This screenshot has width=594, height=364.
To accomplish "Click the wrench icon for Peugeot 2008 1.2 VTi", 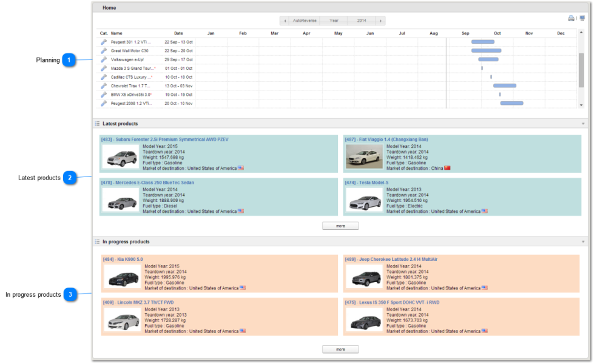I will (x=103, y=103).
